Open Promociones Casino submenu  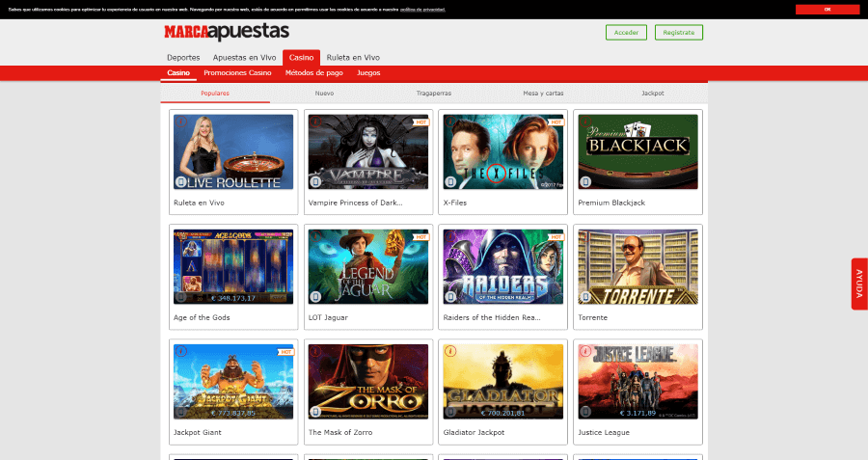coord(237,73)
